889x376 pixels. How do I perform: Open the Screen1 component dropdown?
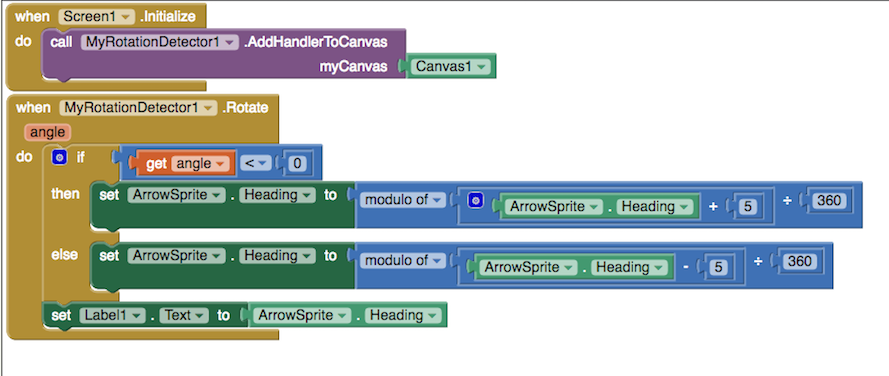click(96, 16)
